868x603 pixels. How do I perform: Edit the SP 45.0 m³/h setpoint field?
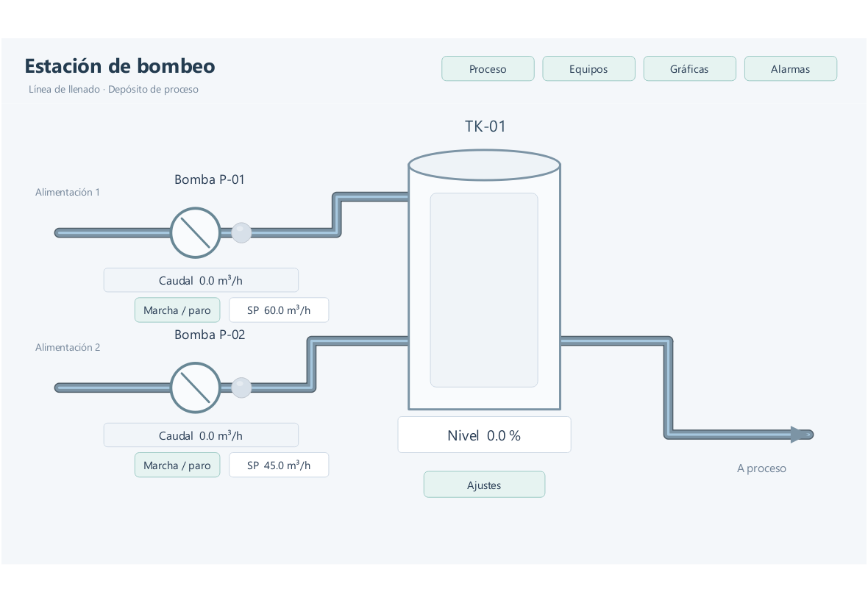279,465
